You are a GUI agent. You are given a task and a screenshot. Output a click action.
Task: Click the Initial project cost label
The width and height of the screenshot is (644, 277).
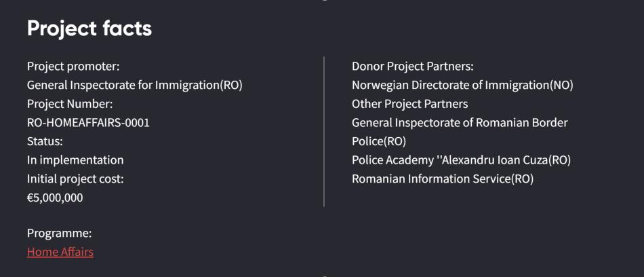75,179
